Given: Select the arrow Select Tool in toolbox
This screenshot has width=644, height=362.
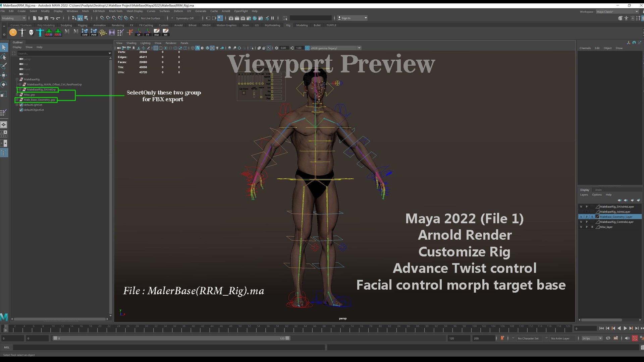Looking at the screenshot, I should pos(4,48).
